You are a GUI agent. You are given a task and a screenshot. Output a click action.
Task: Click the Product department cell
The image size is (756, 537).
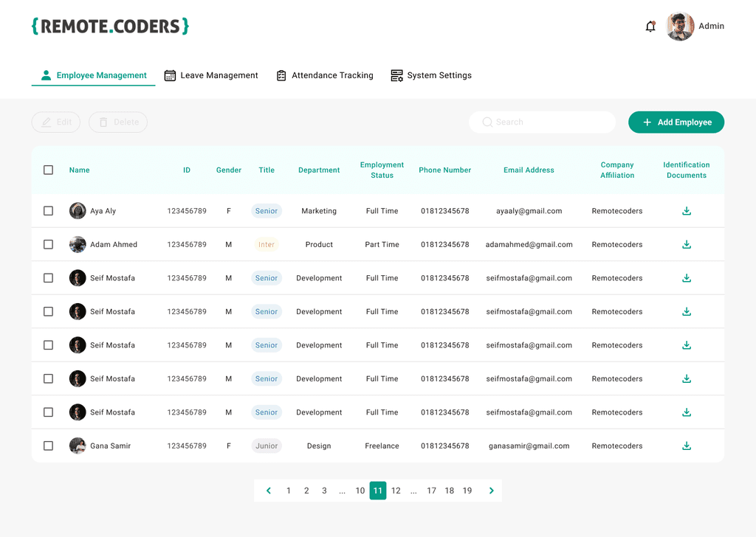[x=319, y=245]
